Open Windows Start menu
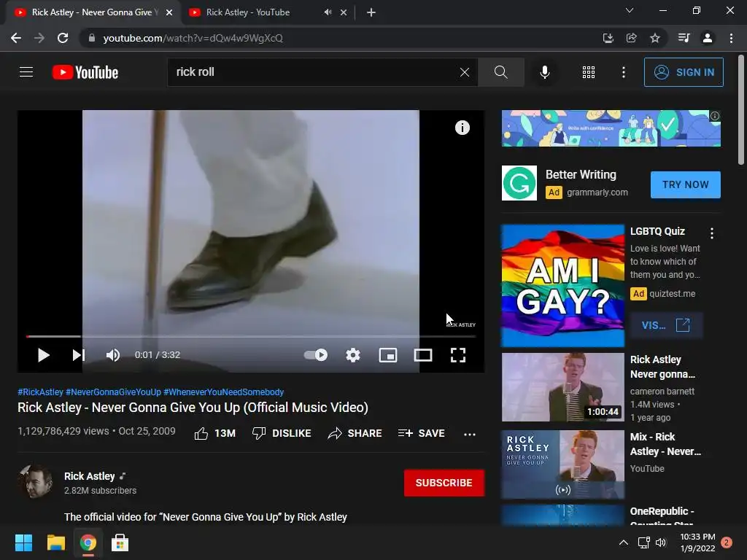The image size is (747, 560). pyautogui.click(x=23, y=542)
